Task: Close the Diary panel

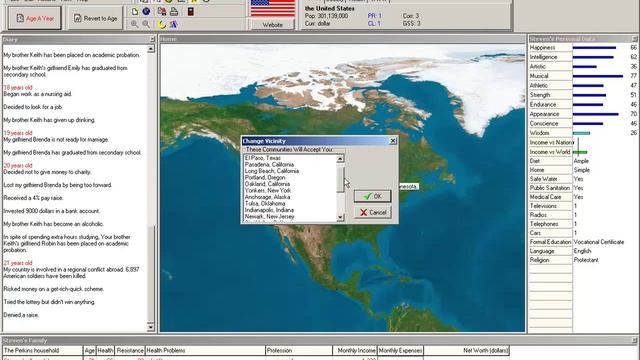Action: 152,39
